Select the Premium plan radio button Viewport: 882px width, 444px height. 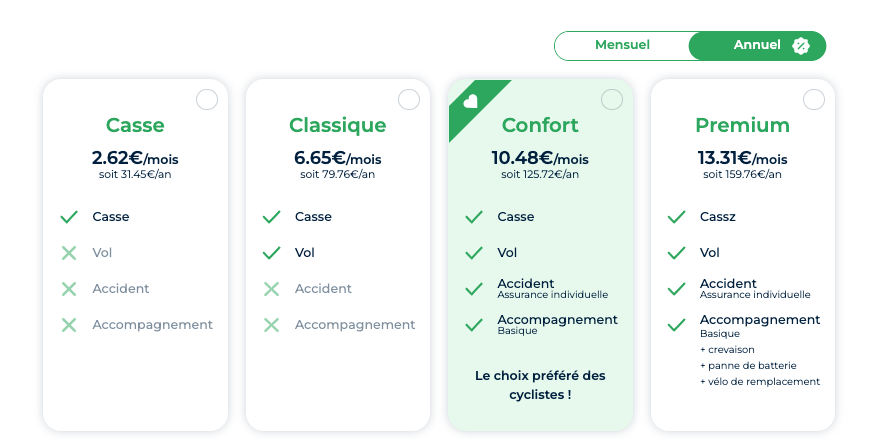tap(814, 100)
